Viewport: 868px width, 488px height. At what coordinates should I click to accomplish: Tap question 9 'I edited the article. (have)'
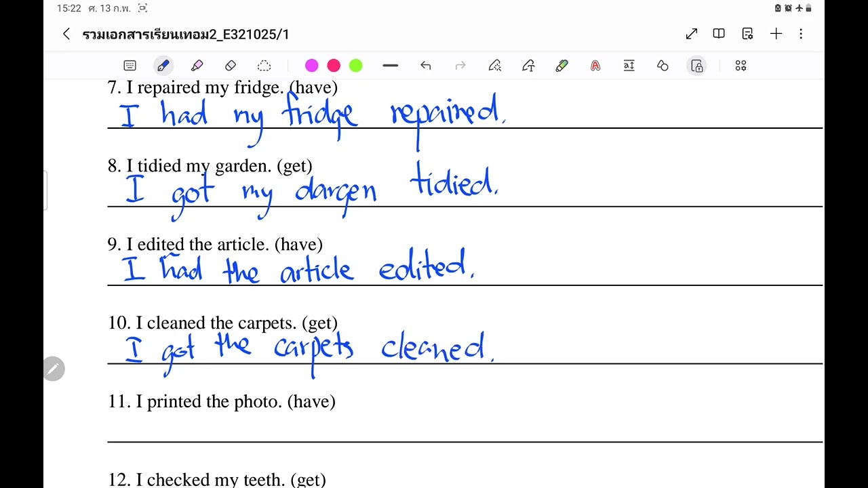[215, 245]
